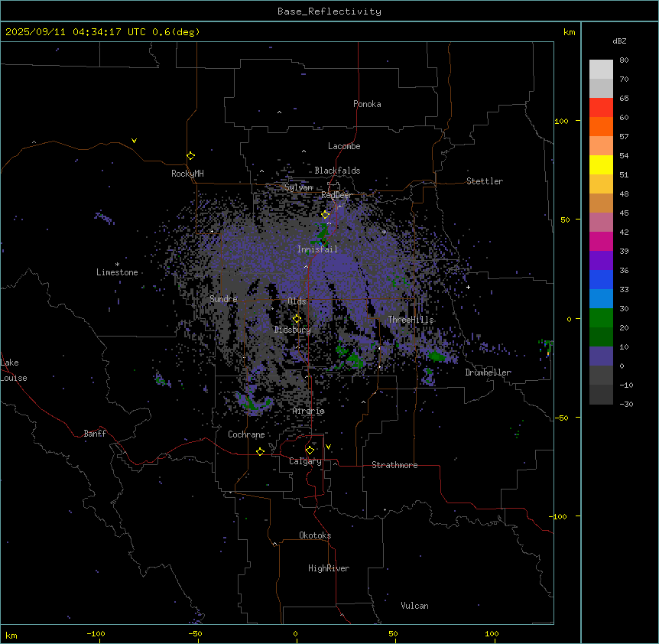Click the yellow diamond marker above the RockyMH label

coord(191,156)
